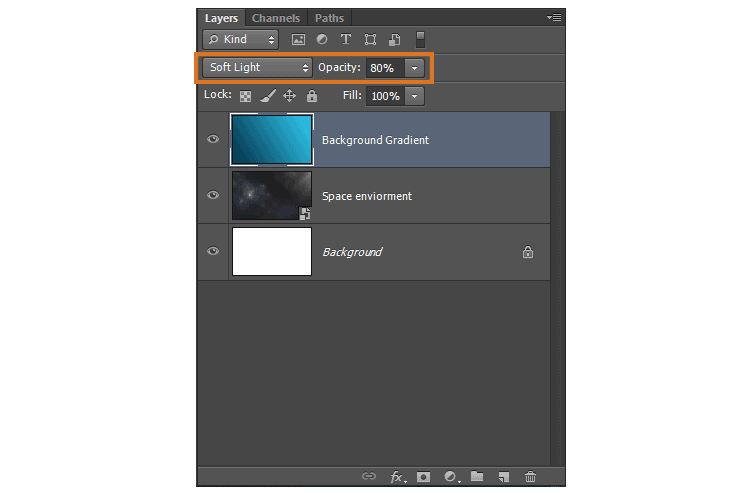Select the white Background layer thumbnail
This screenshot has width=740, height=493.
272,251
